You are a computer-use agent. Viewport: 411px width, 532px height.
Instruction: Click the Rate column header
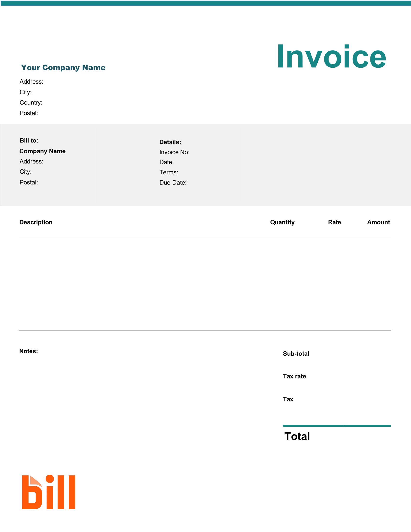pyautogui.click(x=335, y=222)
